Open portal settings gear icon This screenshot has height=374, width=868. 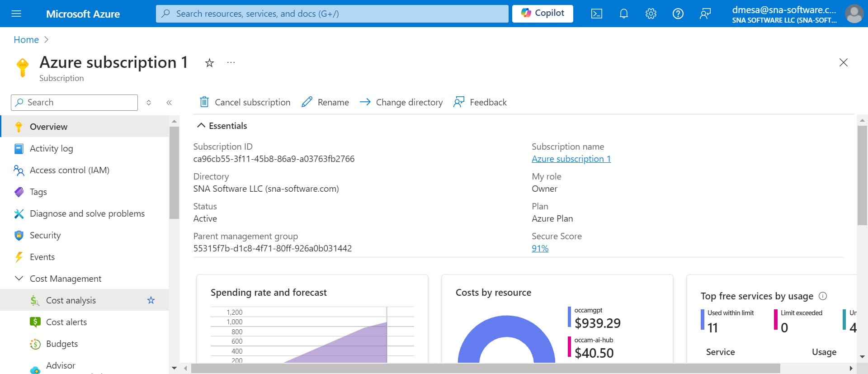[651, 14]
